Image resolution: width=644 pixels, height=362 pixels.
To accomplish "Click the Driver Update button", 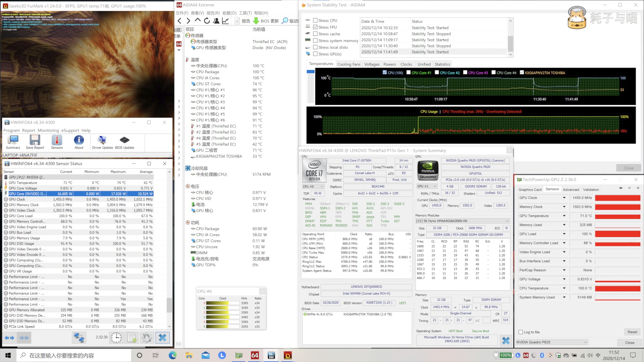I will point(102,142).
